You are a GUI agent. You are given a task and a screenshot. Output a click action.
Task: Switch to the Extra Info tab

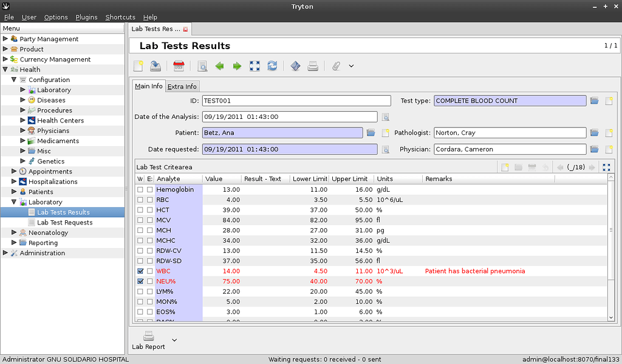click(x=182, y=86)
